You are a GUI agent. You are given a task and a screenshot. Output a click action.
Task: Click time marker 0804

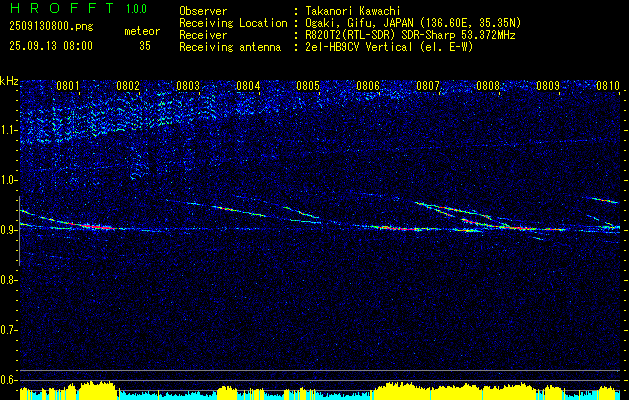pyautogui.click(x=248, y=85)
